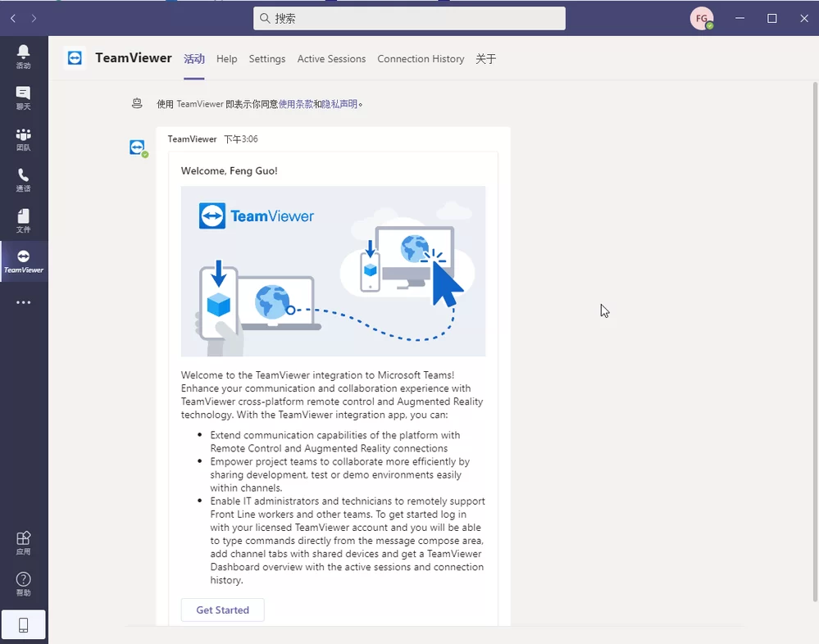Click the forward navigation arrow
This screenshot has height=644, width=819.
pos(34,18)
